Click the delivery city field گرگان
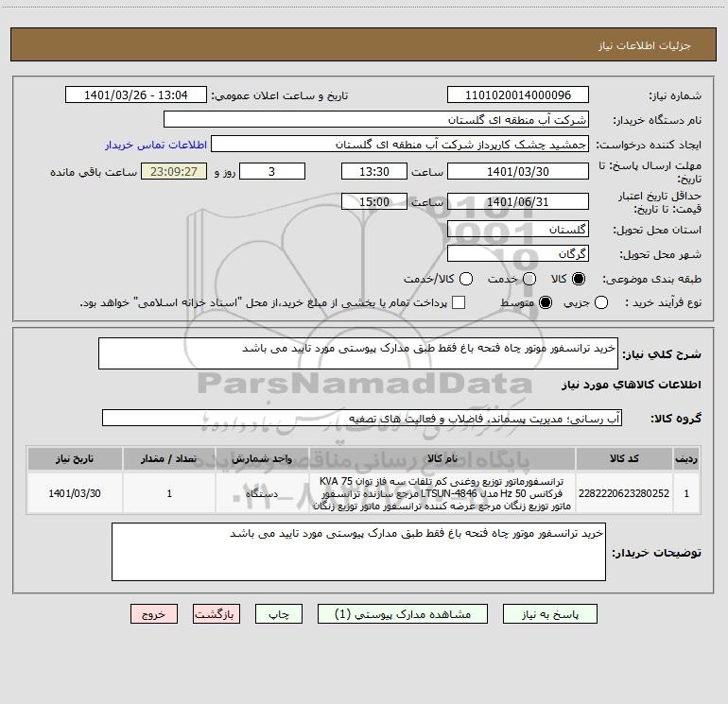This screenshot has width=728, height=704. point(518,254)
